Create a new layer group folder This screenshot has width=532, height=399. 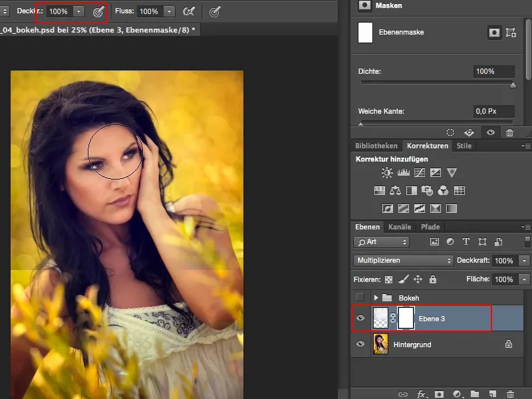[473, 394]
